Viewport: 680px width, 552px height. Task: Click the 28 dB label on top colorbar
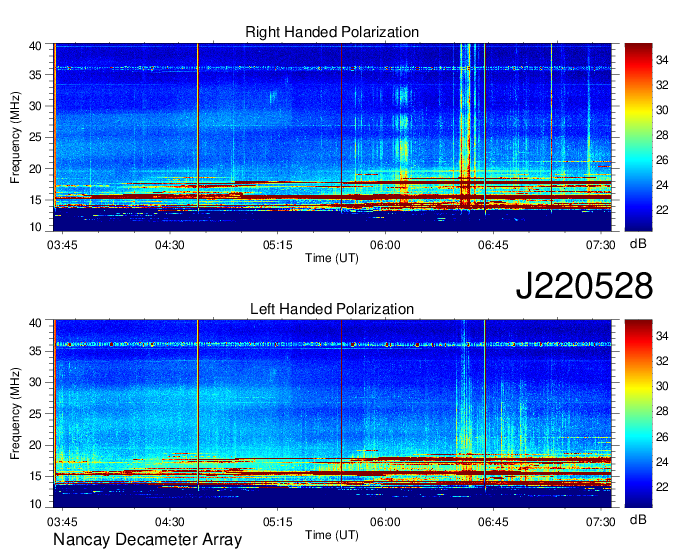[662, 135]
